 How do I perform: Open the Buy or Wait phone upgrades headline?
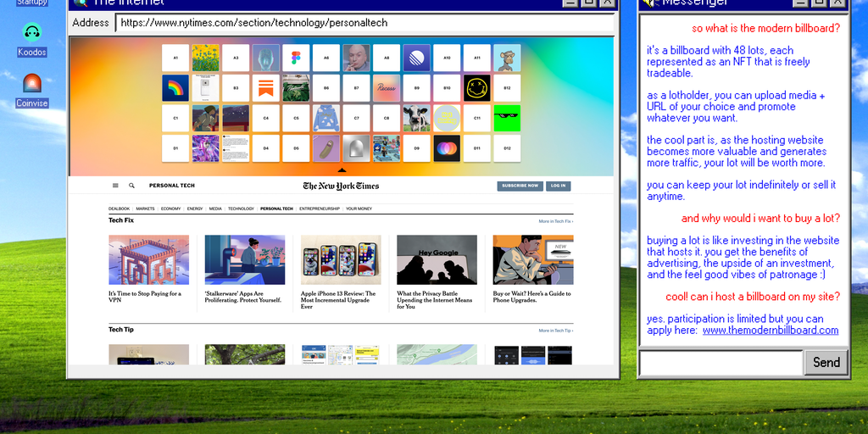click(532, 297)
